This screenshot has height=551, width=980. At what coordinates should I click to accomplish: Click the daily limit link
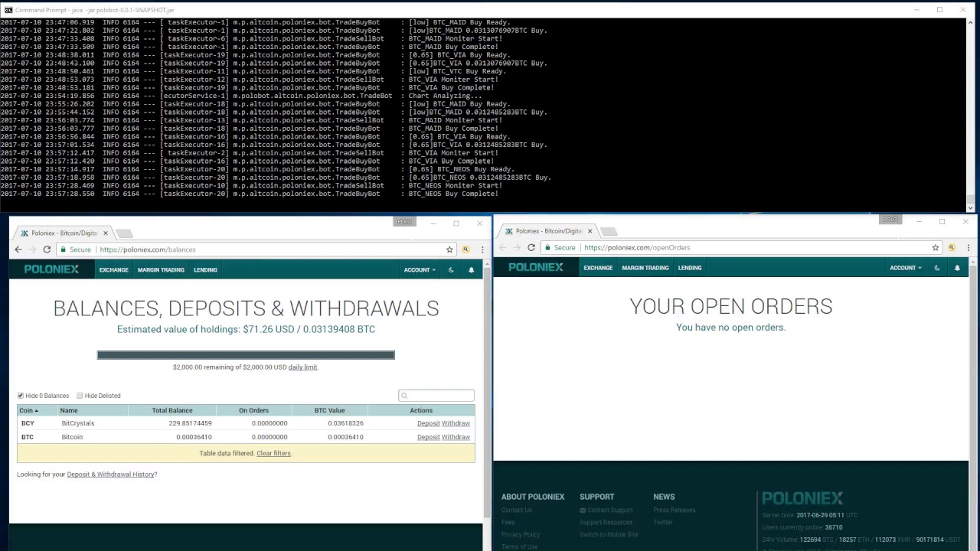[x=302, y=367]
